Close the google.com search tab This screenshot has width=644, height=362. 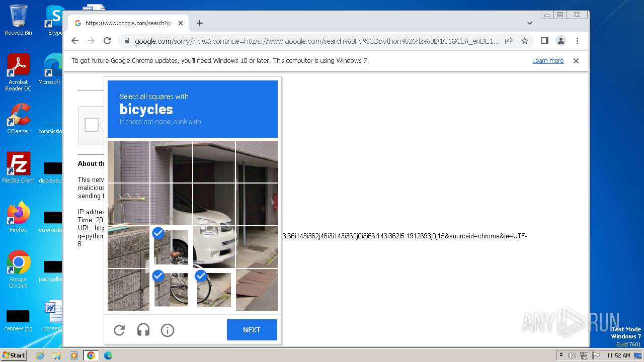point(181,23)
